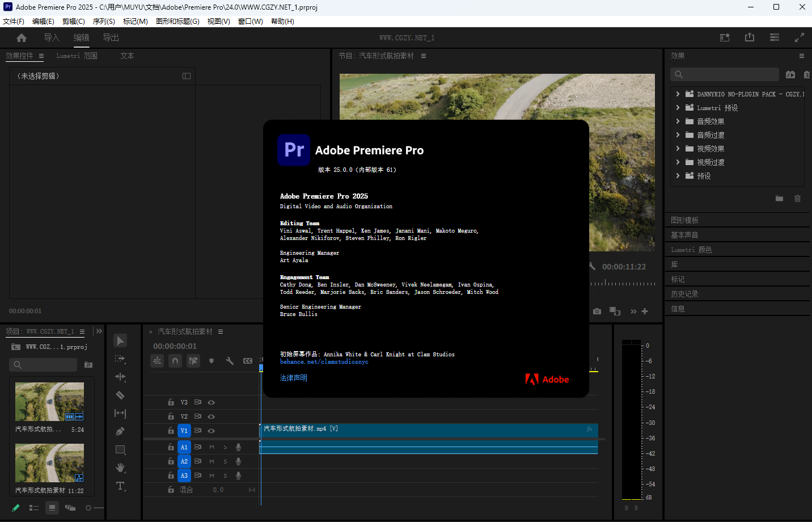
Task: Expand the Lumetri 预设 folder
Action: pos(678,108)
